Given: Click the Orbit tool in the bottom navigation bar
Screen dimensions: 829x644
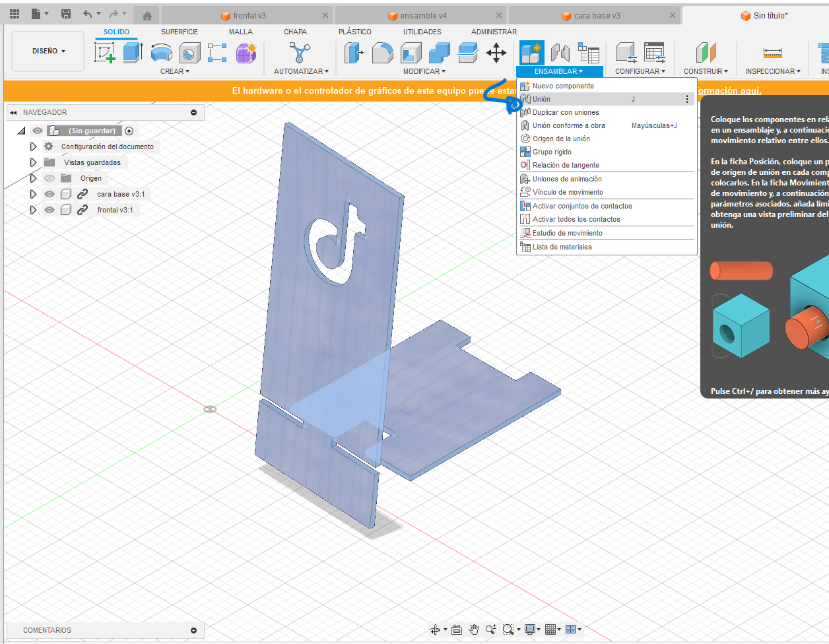Looking at the screenshot, I should 435,629.
